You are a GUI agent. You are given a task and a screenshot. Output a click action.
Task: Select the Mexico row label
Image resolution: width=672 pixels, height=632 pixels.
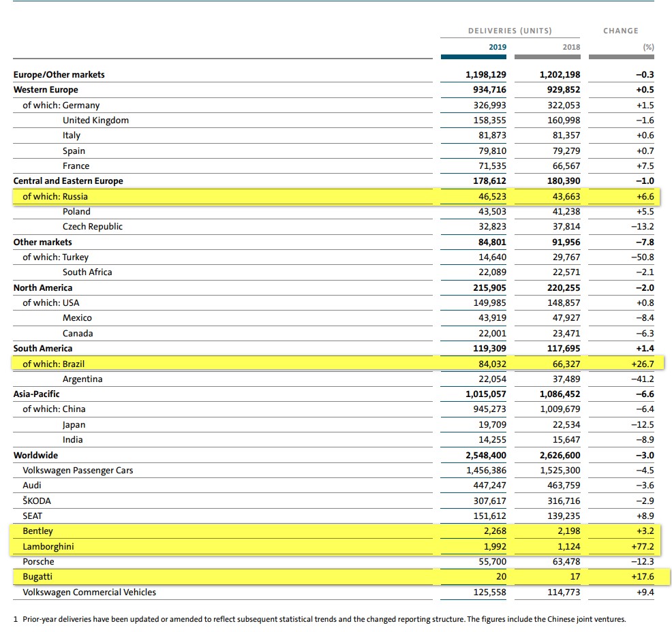[x=77, y=318]
